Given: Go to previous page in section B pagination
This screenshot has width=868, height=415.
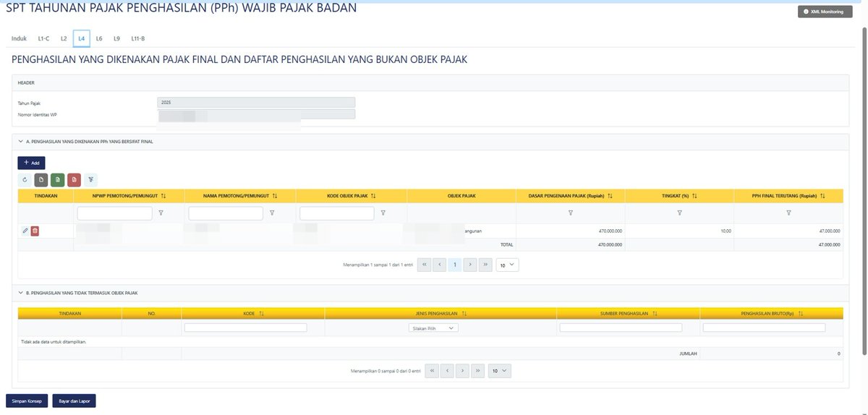Looking at the screenshot, I should pyautogui.click(x=447, y=371).
